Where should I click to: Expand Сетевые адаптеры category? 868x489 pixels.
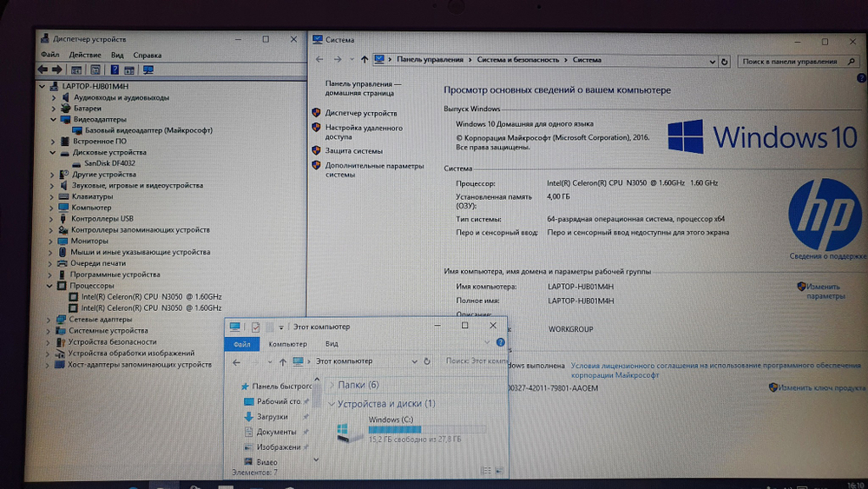49,320
